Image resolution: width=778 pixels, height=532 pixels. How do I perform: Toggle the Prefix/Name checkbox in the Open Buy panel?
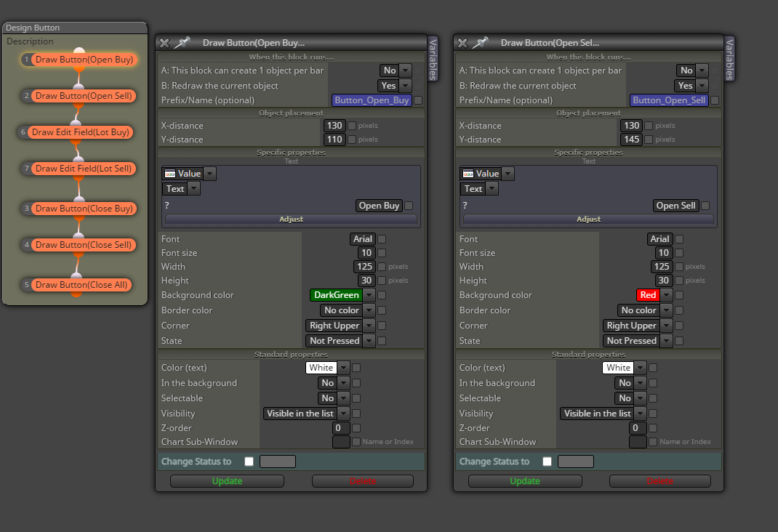tap(418, 100)
